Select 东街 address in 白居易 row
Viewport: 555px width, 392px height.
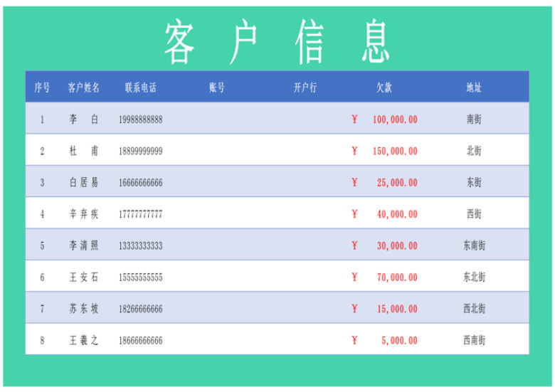(474, 183)
